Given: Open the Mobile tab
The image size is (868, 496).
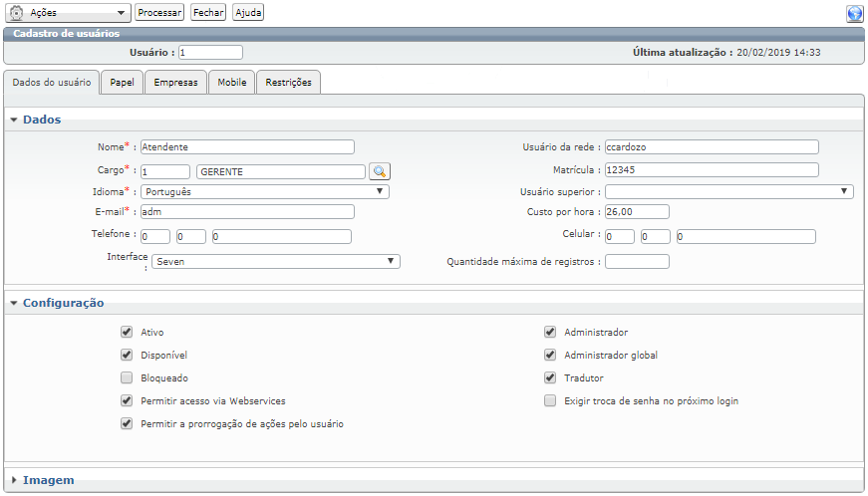Looking at the screenshot, I should click(231, 83).
